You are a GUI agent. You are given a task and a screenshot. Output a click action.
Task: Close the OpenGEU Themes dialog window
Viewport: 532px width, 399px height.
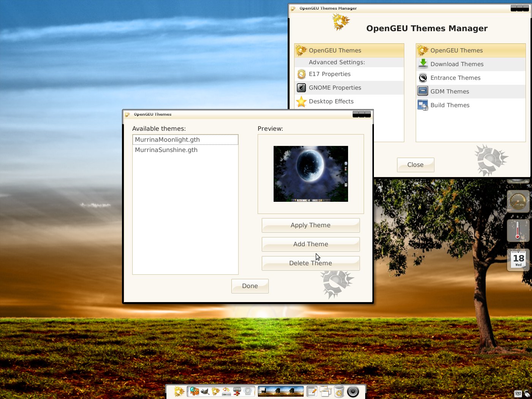(368, 114)
